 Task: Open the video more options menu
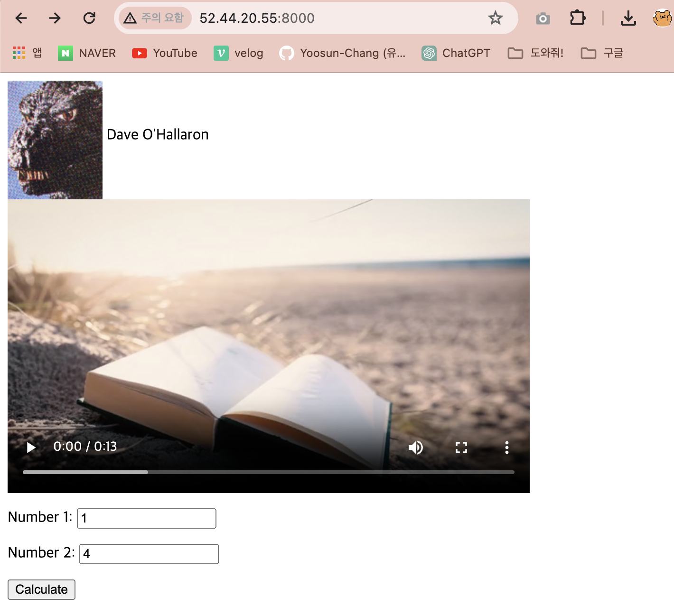507,448
